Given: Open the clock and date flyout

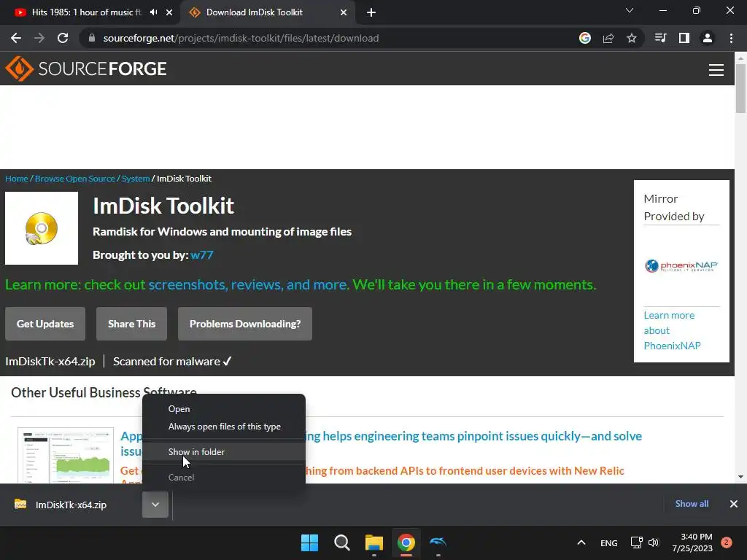Looking at the screenshot, I should 692,542.
